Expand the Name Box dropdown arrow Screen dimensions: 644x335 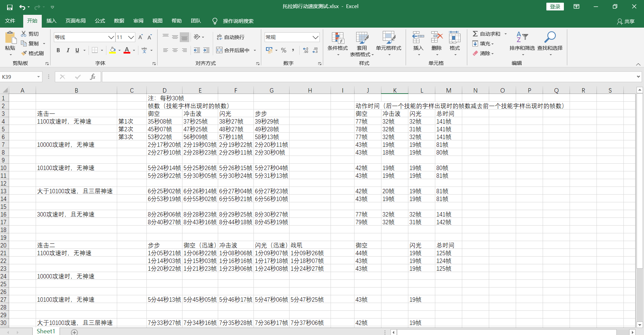pos(38,77)
